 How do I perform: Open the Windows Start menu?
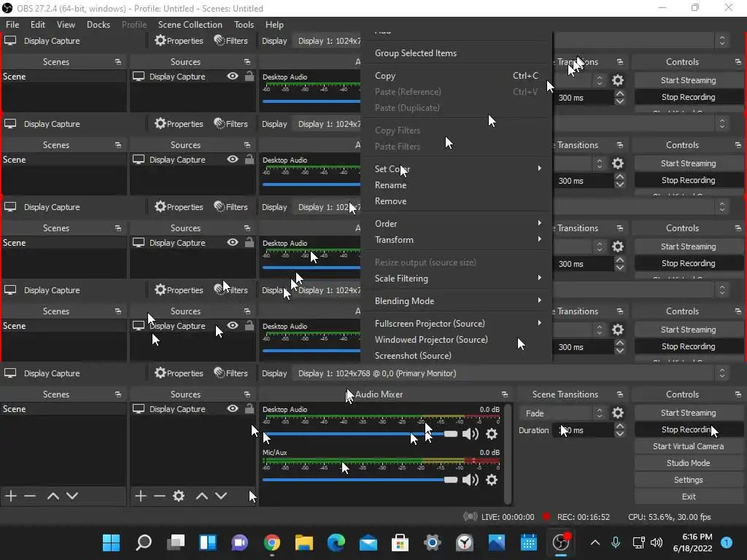(x=112, y=542)
